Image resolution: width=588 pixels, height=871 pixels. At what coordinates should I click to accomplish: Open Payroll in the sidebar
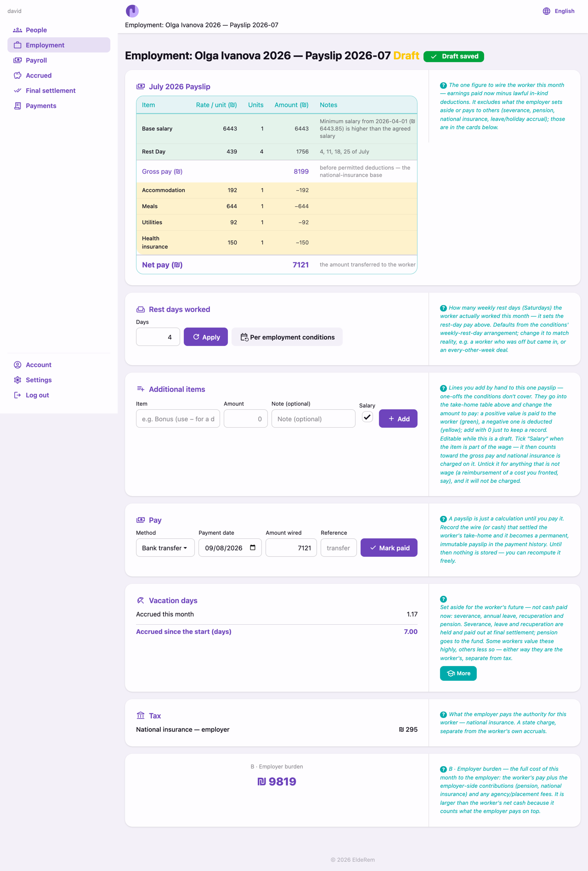tap(59, 60)
